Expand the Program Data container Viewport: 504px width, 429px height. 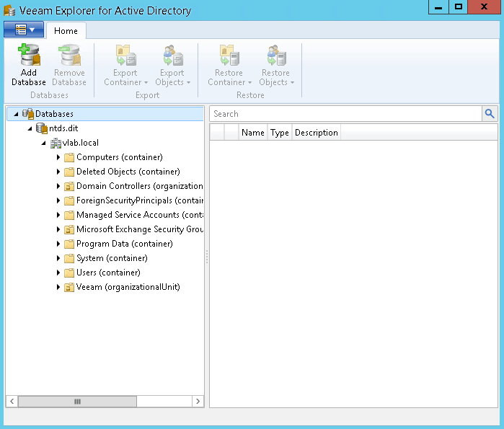58,244
